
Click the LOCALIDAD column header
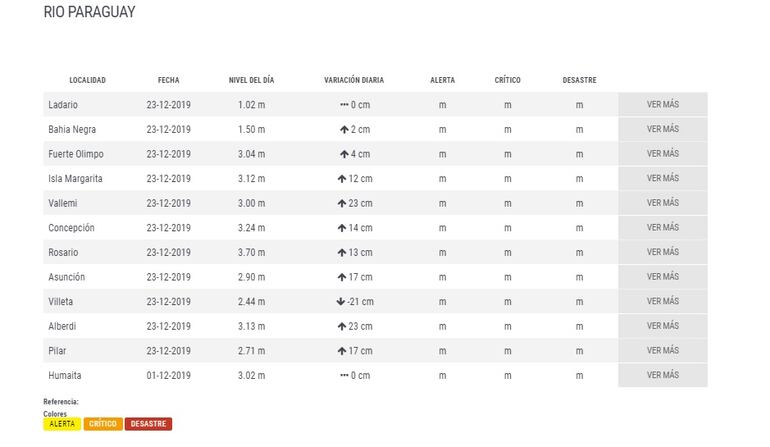tap(87, 80)
